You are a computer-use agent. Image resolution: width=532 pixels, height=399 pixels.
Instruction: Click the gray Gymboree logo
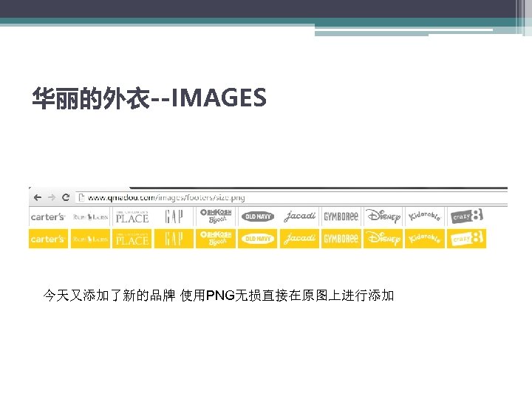341,216
